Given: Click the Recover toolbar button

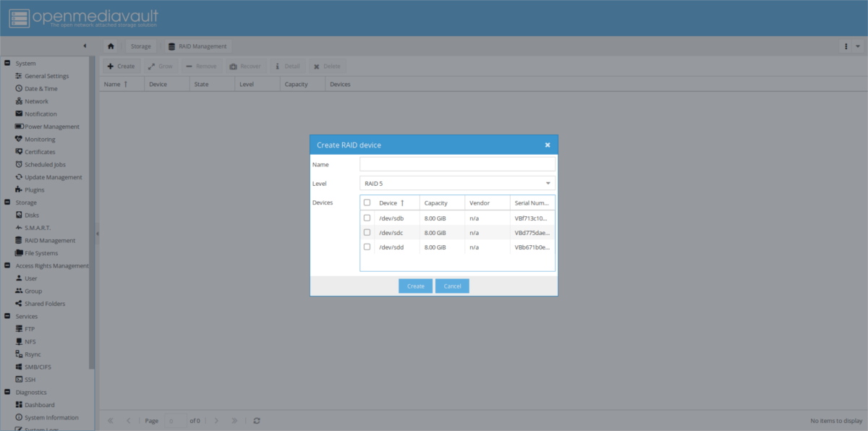Looking at the screenshot, I should 244,66.
